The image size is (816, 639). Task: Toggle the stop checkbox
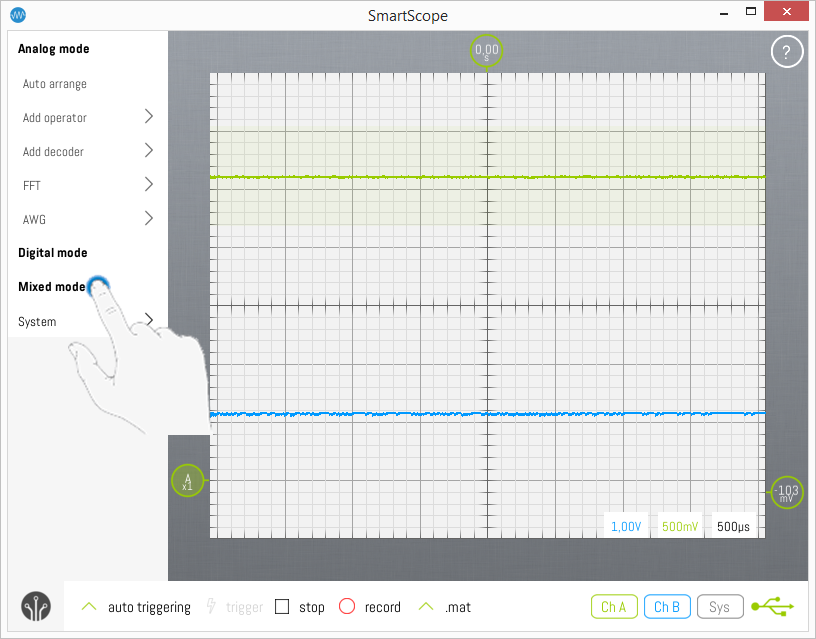click(x=282, y=607)
